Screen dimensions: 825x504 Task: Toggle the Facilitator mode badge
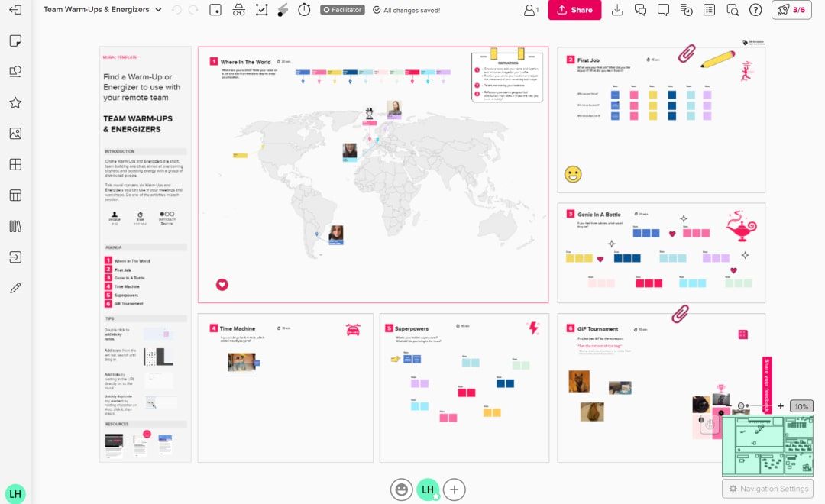[x=342, y=10]
